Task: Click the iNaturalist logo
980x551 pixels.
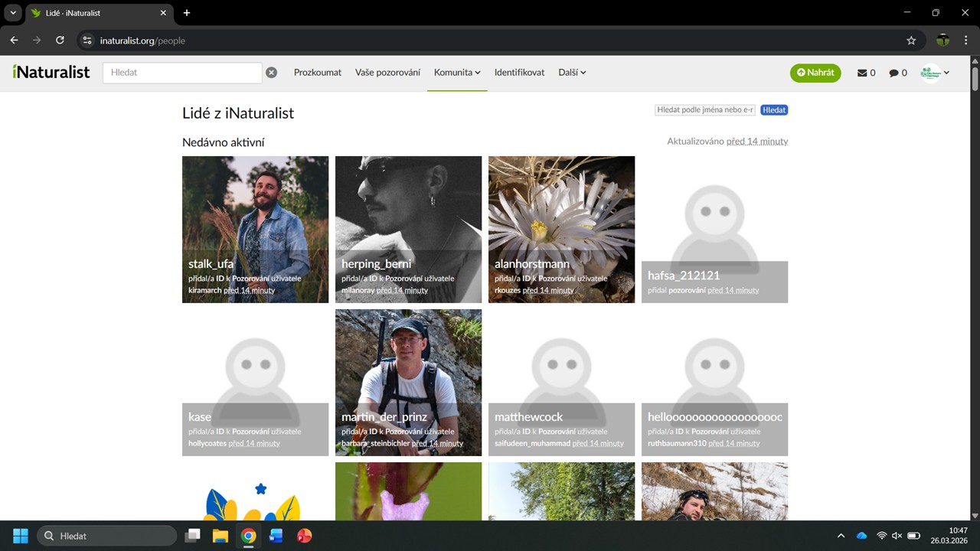Action: (x=51, y=72)
